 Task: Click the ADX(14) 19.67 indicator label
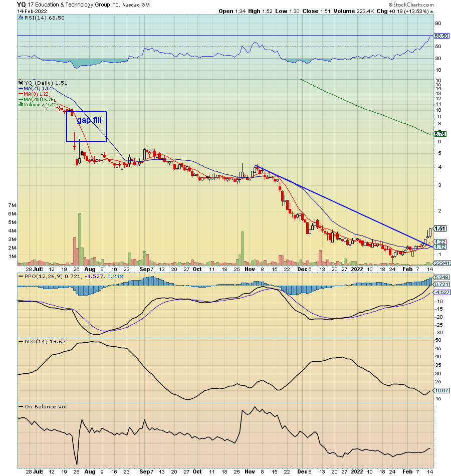[45, 342]
